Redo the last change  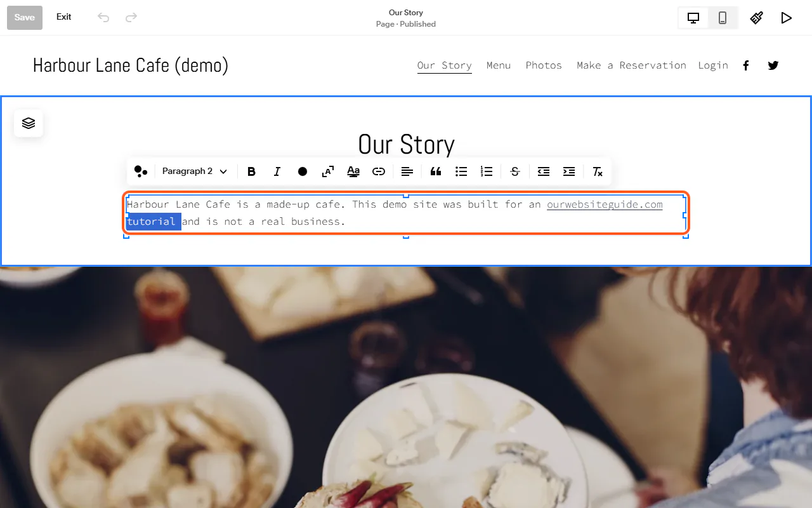(x=131, y=17)
